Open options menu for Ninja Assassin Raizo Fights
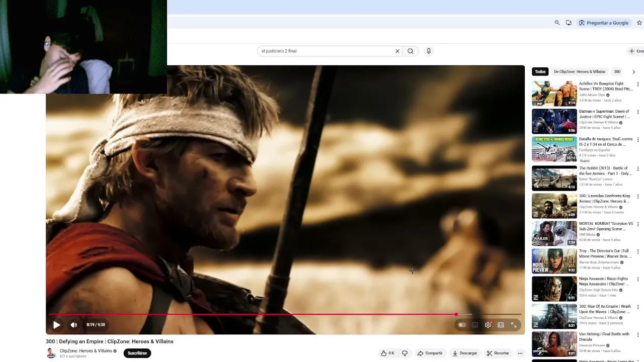644x362 pixels. tap(638, 280)
